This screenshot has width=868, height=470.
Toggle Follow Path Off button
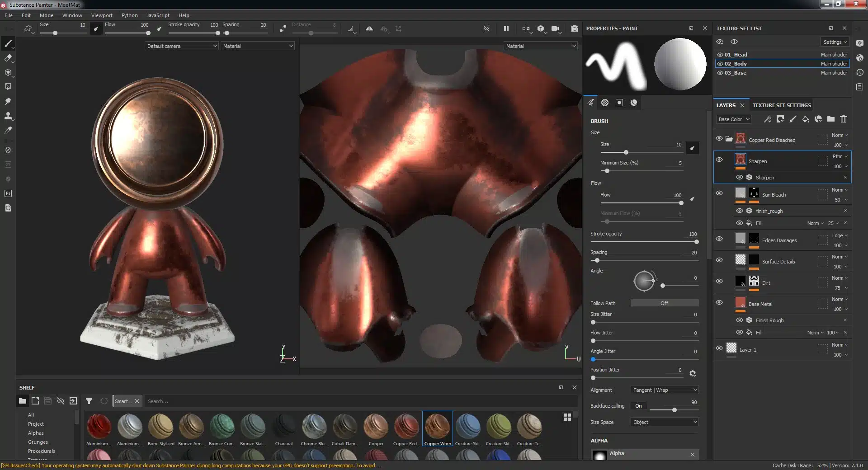click(x=665, y=303)
